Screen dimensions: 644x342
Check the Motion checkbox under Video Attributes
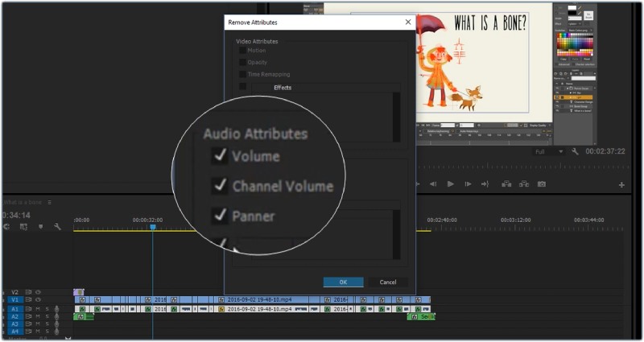tap(243, 51)
